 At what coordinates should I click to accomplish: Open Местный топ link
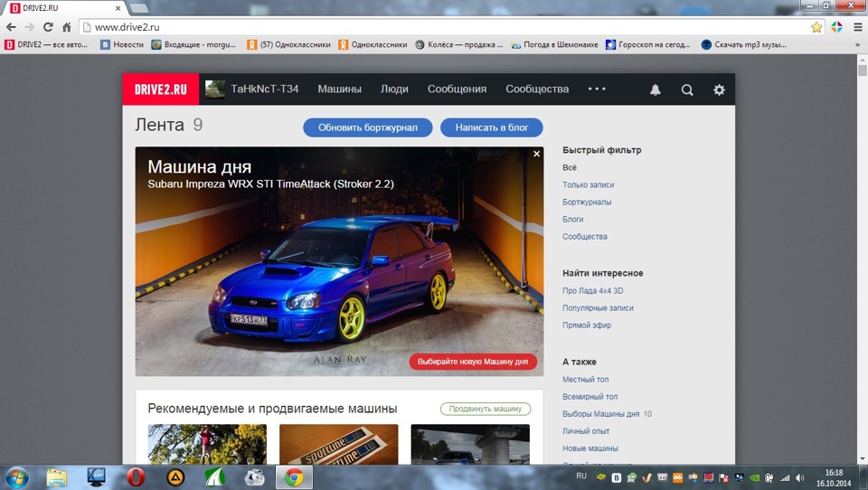[x=586, y=380]
